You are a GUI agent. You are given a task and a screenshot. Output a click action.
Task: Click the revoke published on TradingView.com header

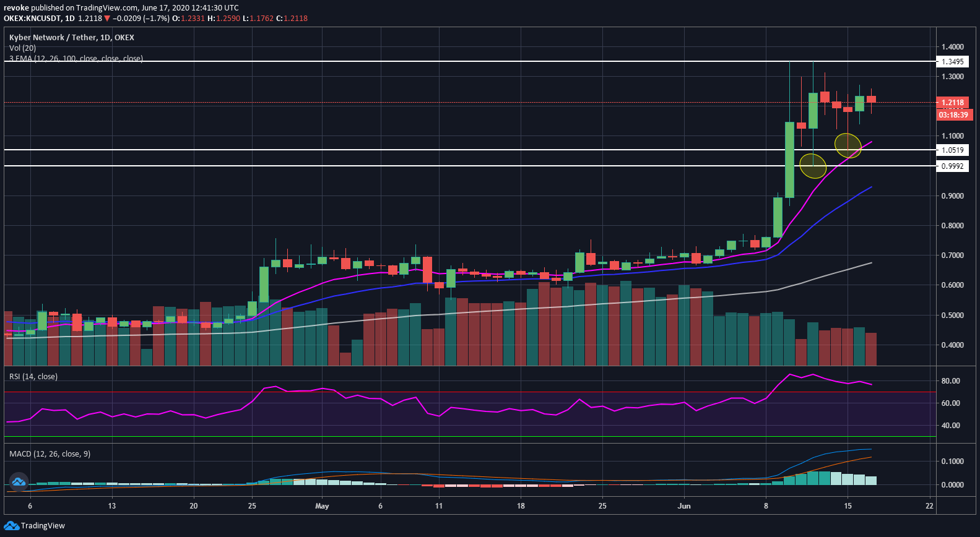click(x=121, y=8)
